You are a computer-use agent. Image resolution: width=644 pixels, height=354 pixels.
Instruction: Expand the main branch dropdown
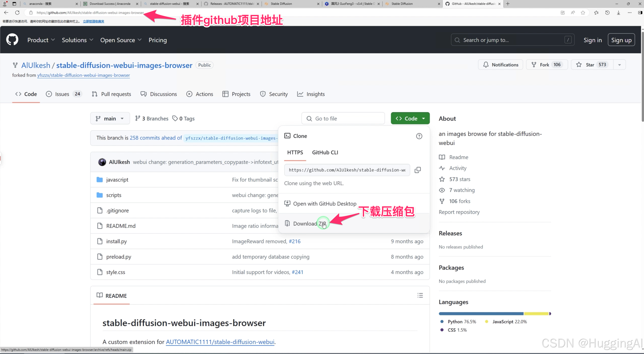point(110,118)
